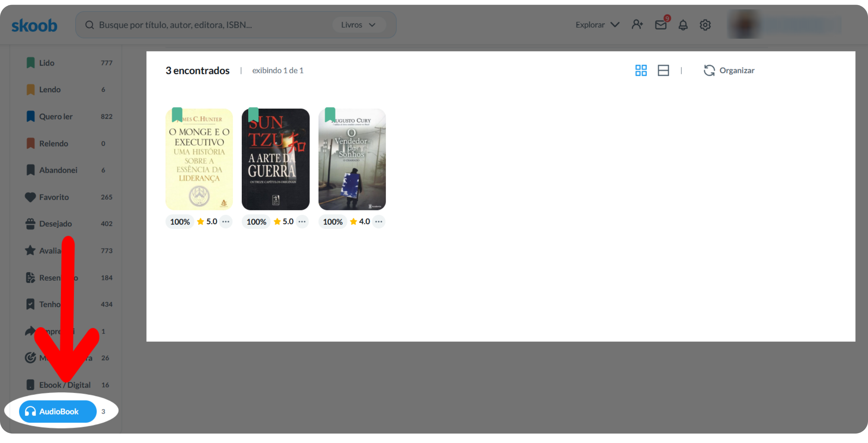This screenshot has width=868, height=443.
Task: Click the search magnifier icon
Action: click(89, 25)
